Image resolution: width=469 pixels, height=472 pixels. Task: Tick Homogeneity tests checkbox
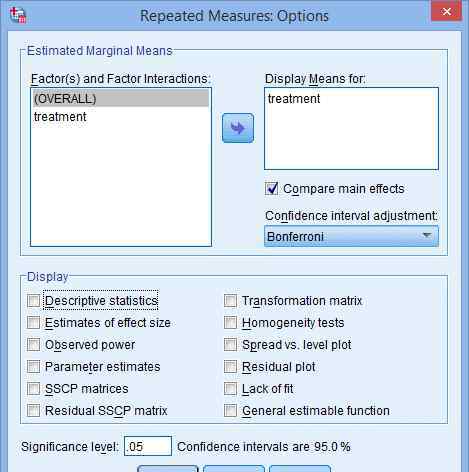click(230, 323)
